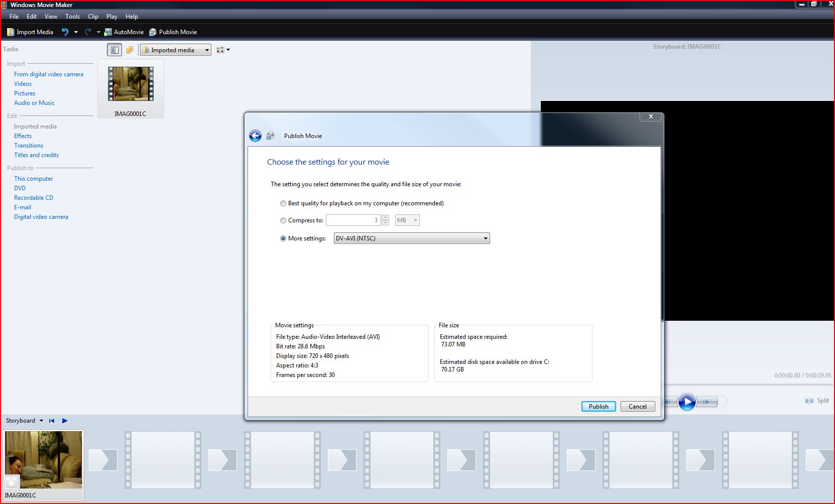
Task: Click the Pictures import link
Action: pyautogui.click(x=25, y=93)
